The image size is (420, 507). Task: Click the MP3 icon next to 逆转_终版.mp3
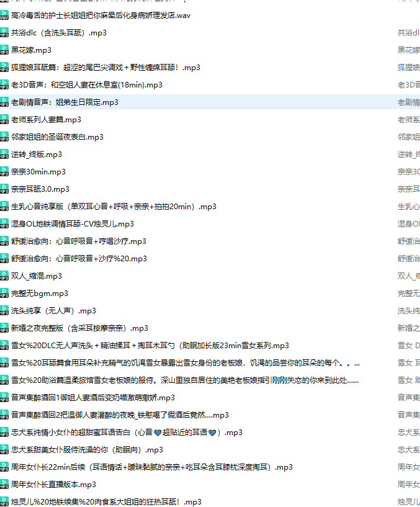(4, 155)
